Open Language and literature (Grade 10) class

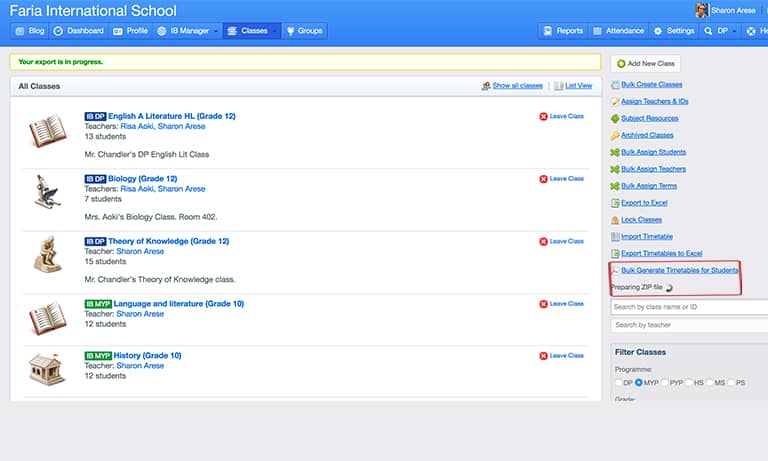178,304
